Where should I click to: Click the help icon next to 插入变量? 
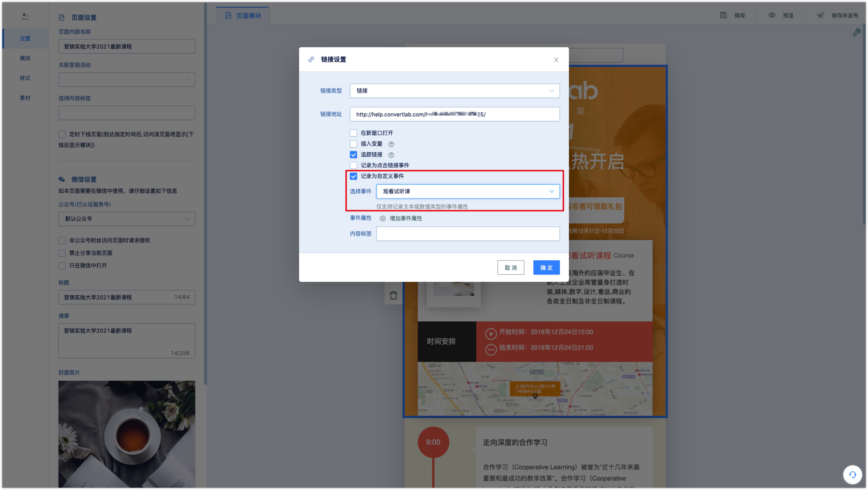[391, 144]
